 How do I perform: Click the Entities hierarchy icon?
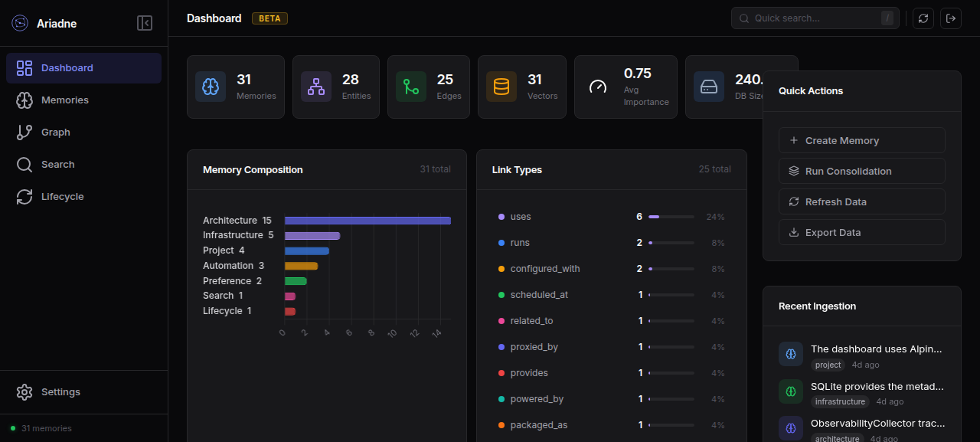click(316, 87)
